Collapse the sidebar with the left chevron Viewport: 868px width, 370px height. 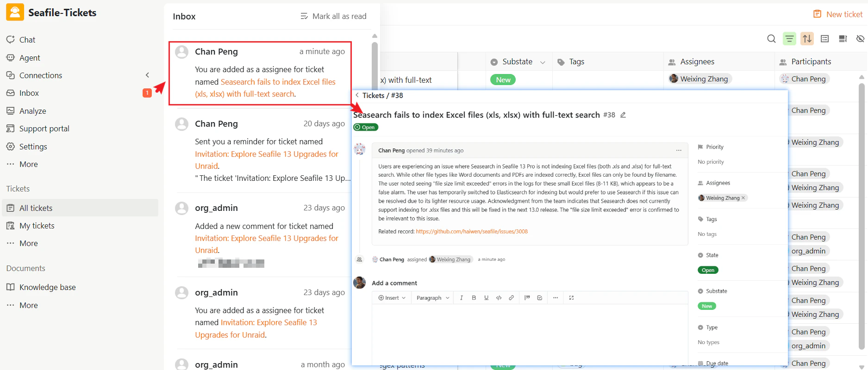coord(147,75)
